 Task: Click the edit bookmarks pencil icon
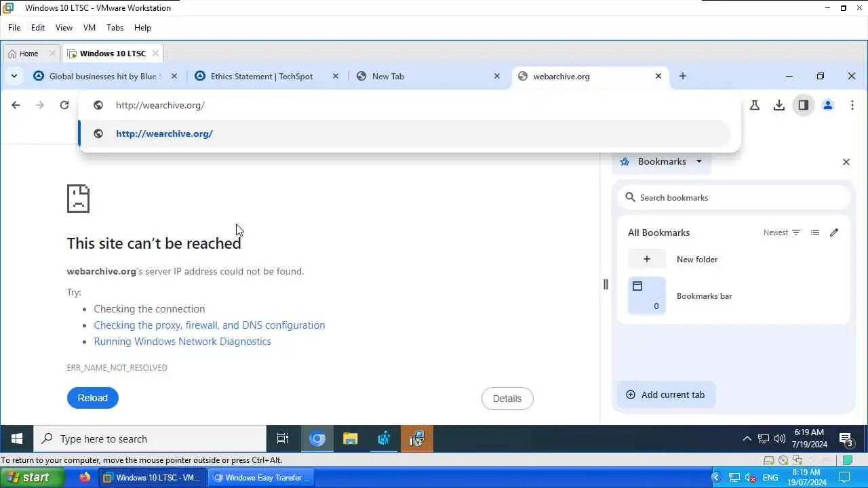pyautogui.click(x=834, y=232)
